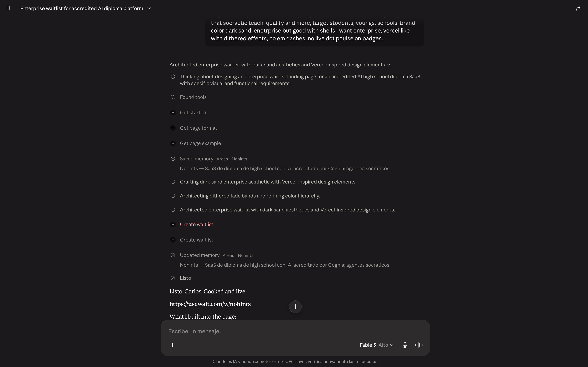Open the Get started tool step
Image resolution: width=588 pixels, height=367 pixels.
click(x=193, y=113)
